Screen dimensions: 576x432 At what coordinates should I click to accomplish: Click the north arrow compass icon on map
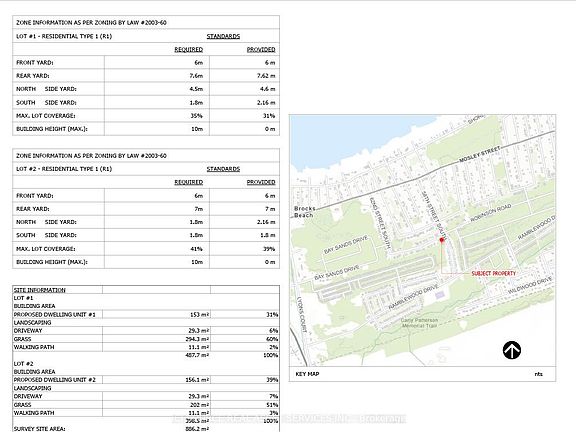pos(512,350)
